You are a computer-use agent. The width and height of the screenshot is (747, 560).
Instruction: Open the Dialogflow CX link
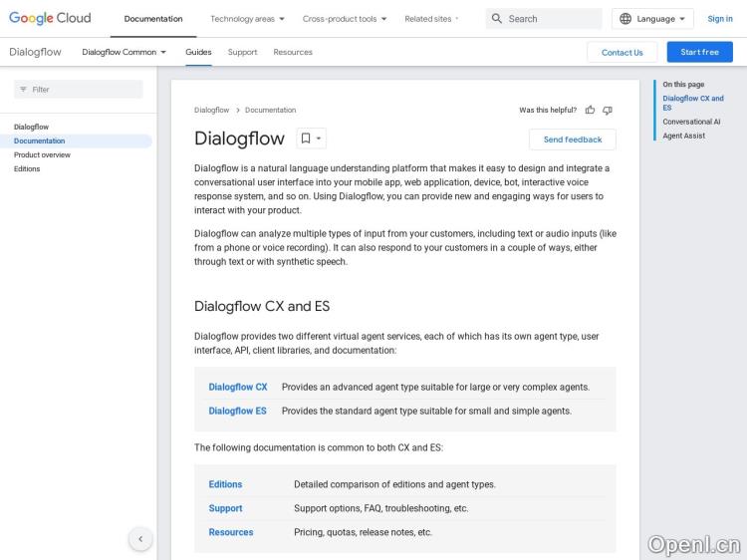(238, 387)
